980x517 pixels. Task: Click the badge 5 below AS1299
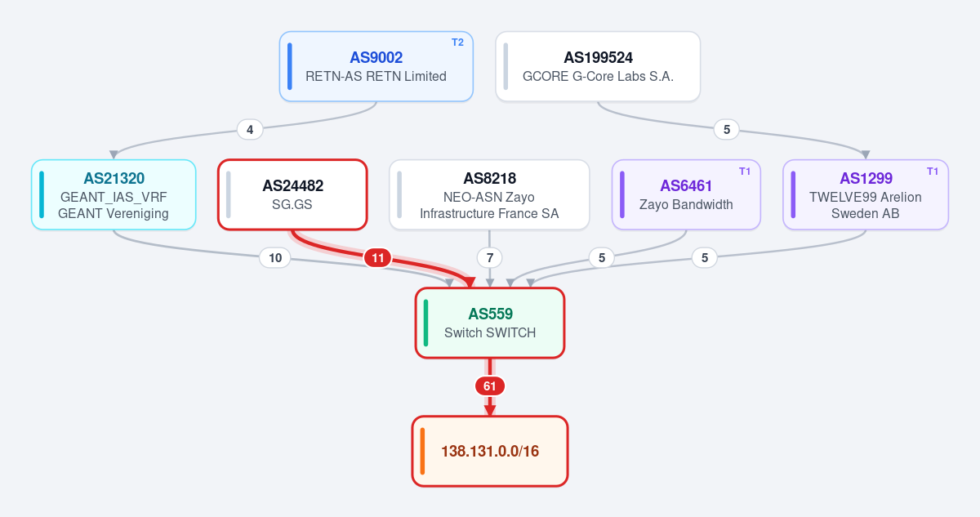(x=705, y=258)
